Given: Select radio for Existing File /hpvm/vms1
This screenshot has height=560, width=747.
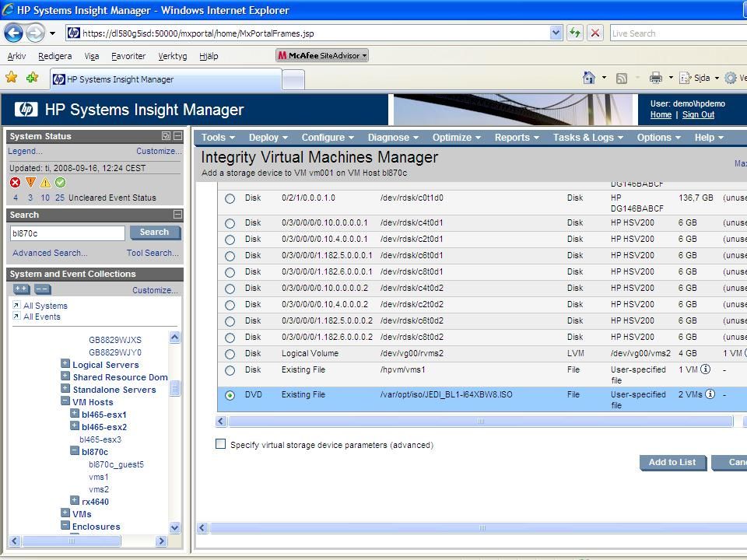Looking at the screenshot, I should pos(230,370).
